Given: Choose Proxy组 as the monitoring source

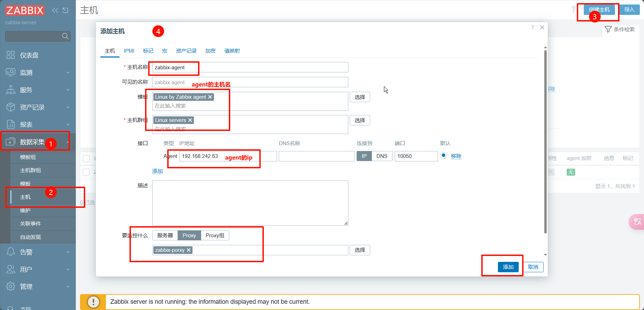Looking at the screenshot, I should coord(215,236).
